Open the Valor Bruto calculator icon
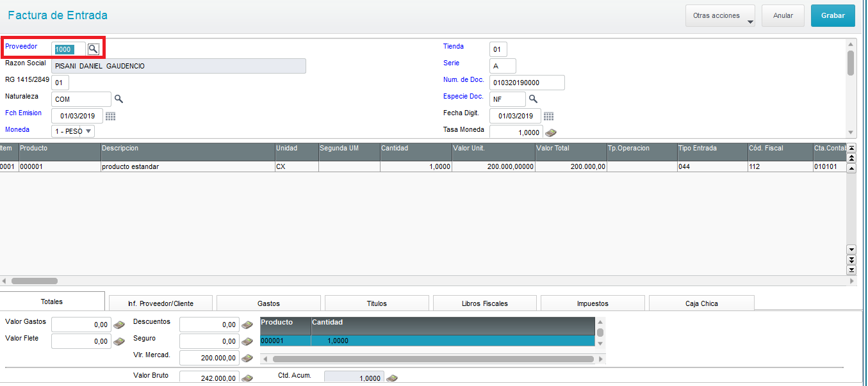The height and width of the screenshot is (386, 868). click(247, 378)
